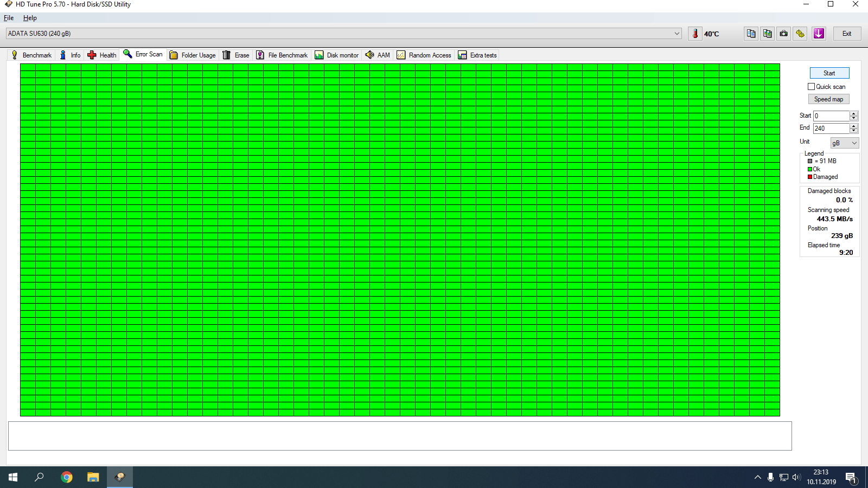This screenshot has height=488, width=868.
Task: Open the Action Center notifications icon
Action: (851, 478)
